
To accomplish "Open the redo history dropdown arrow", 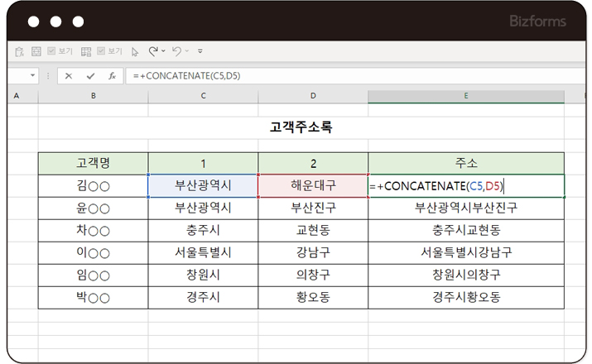I will click(163, 51).
